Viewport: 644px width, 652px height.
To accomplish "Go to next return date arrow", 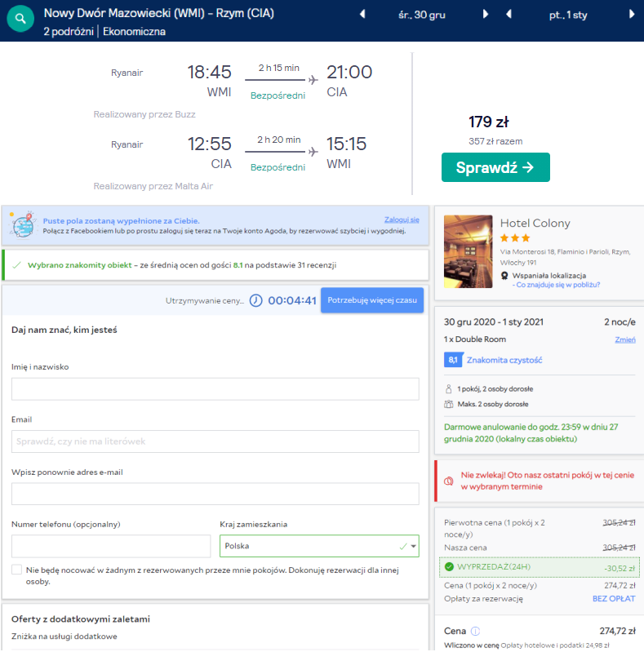I will [x=632, y=15].
